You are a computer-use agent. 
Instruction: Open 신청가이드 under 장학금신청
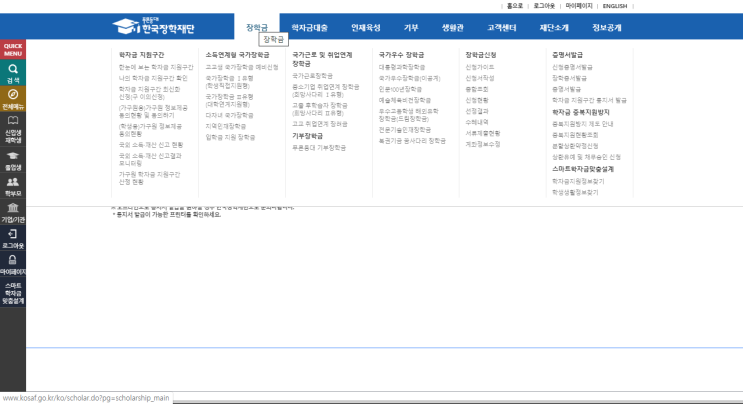480,67
